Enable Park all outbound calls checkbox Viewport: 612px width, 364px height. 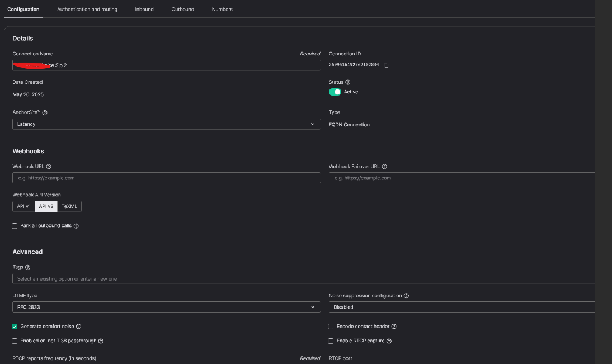click(15, 226)
